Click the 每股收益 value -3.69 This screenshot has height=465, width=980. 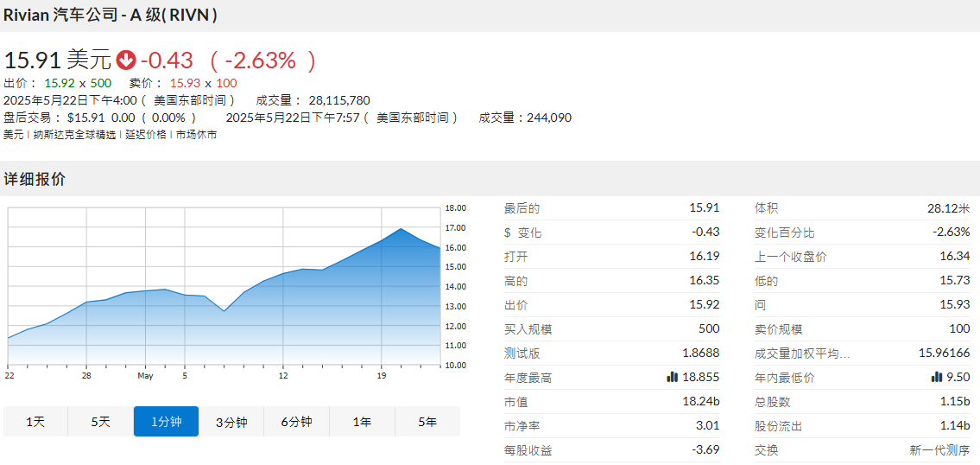(707, 450)
